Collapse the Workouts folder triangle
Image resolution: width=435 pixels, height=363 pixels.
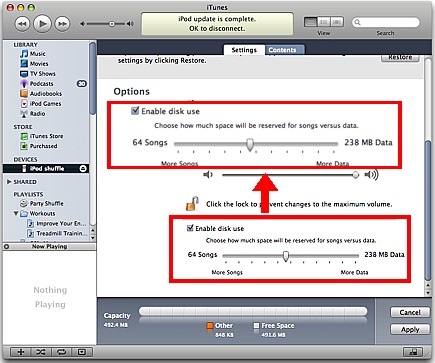pyautogui.click(x=16, y=213)
